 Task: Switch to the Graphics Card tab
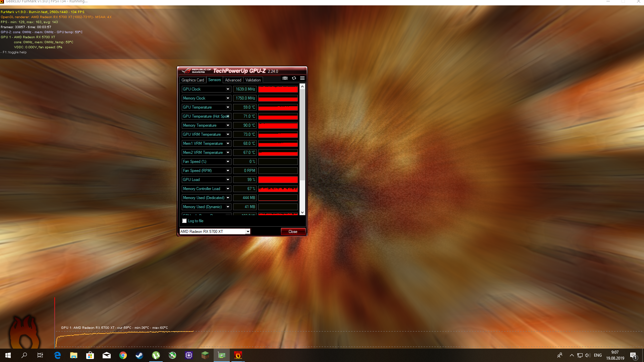193,80
